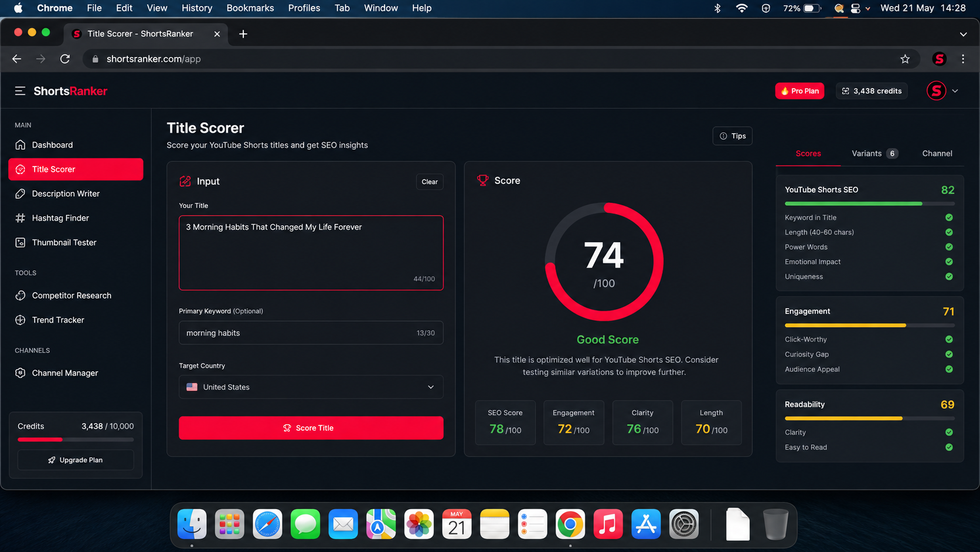This screenshot has width=980, height=552.
Task: Click the credits usage progress bar
Action: 76,439
